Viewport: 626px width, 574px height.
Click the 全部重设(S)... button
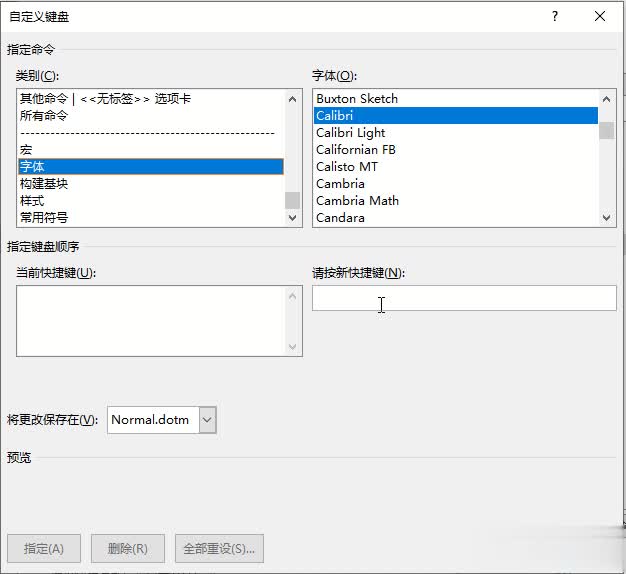click(x=219, y=548)
